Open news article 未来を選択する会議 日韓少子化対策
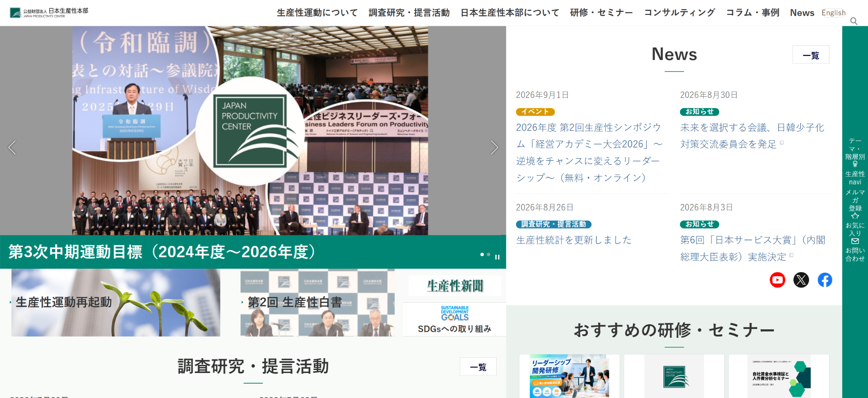Viewport: 868px width, 398px height. click(x=752, y=136)
